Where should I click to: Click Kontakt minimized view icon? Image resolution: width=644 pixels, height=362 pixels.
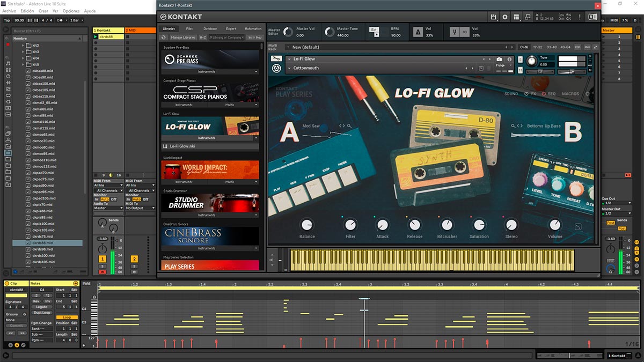[528, 17]
